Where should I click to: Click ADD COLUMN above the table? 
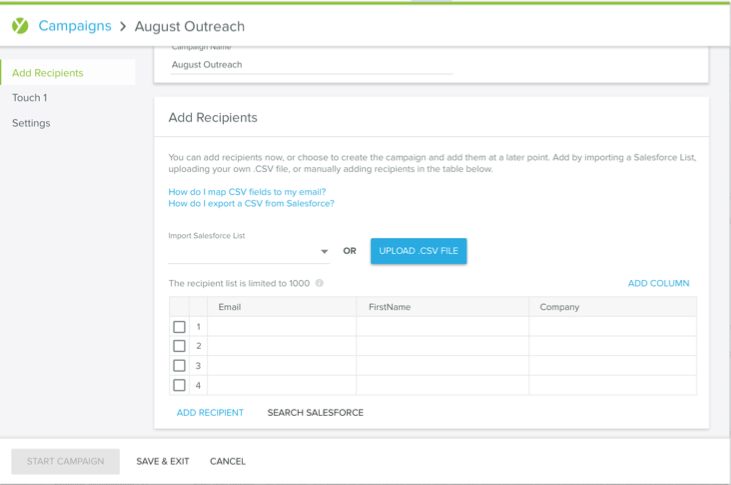pyautogui.click(x=658, y=283)
